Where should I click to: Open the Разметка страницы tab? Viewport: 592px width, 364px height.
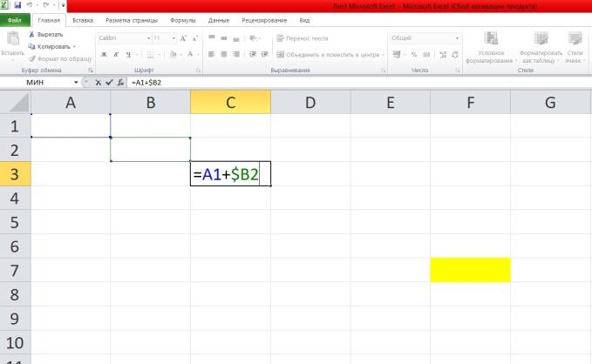click(132, 20)
